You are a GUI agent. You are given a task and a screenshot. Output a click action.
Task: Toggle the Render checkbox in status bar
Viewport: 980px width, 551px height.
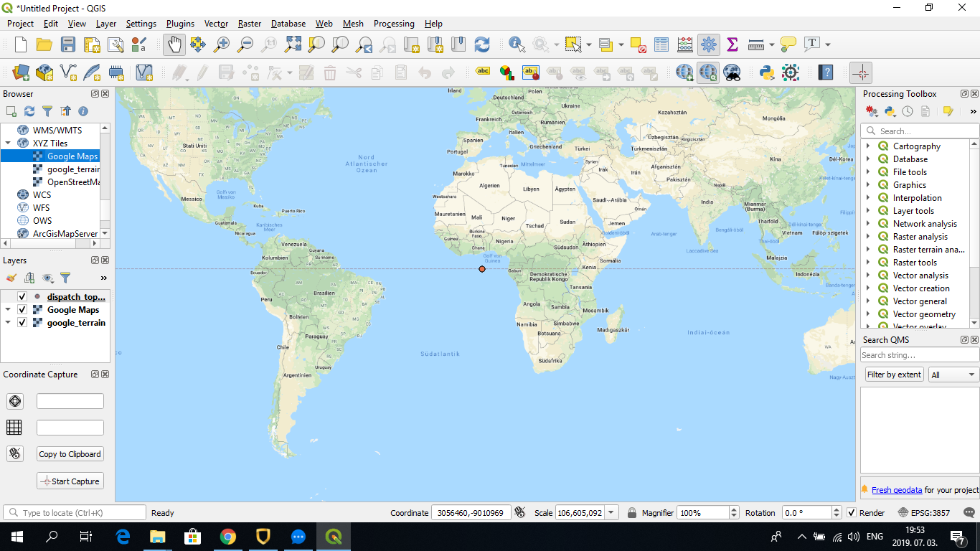coord(852,513)
